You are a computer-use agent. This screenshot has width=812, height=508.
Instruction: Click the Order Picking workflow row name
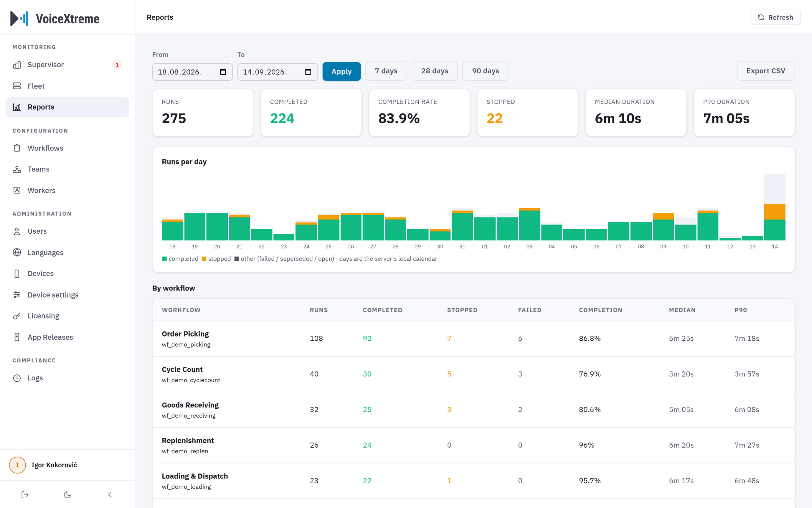[185, 334]
